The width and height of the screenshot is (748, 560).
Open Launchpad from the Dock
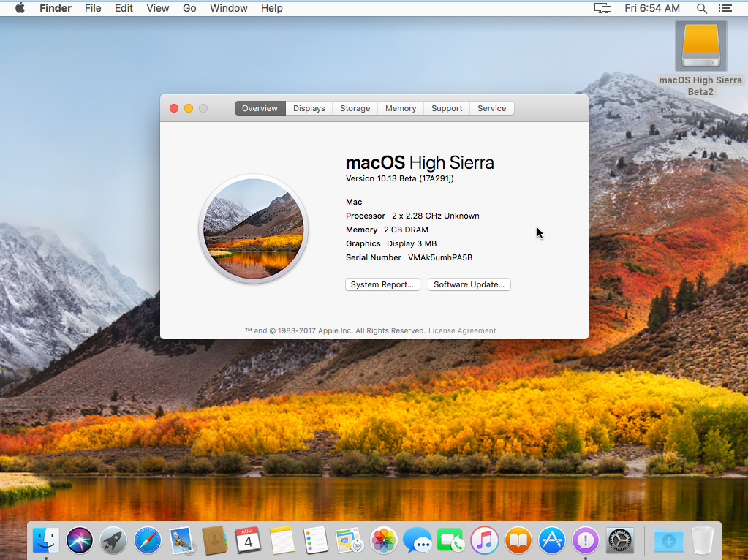point(113,541)
